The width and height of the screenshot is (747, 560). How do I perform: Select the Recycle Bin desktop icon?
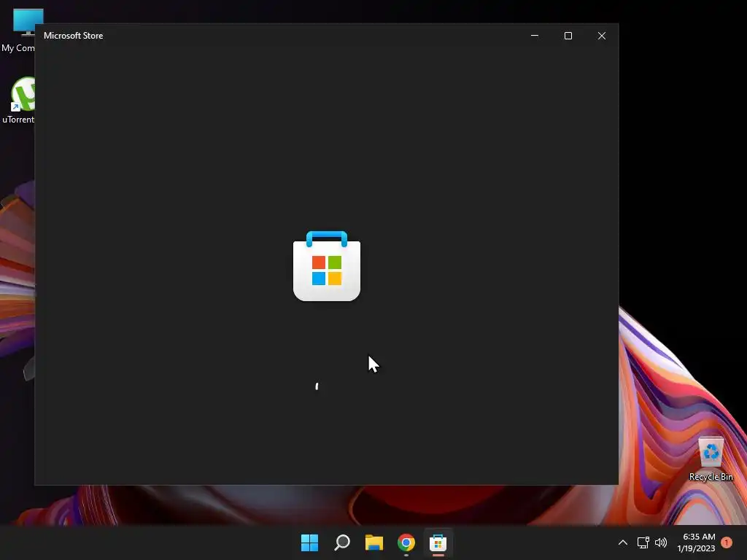pos(711,459)
